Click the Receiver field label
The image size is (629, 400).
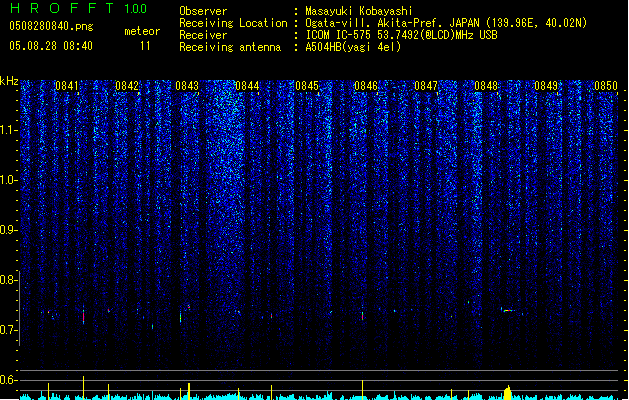203,35
